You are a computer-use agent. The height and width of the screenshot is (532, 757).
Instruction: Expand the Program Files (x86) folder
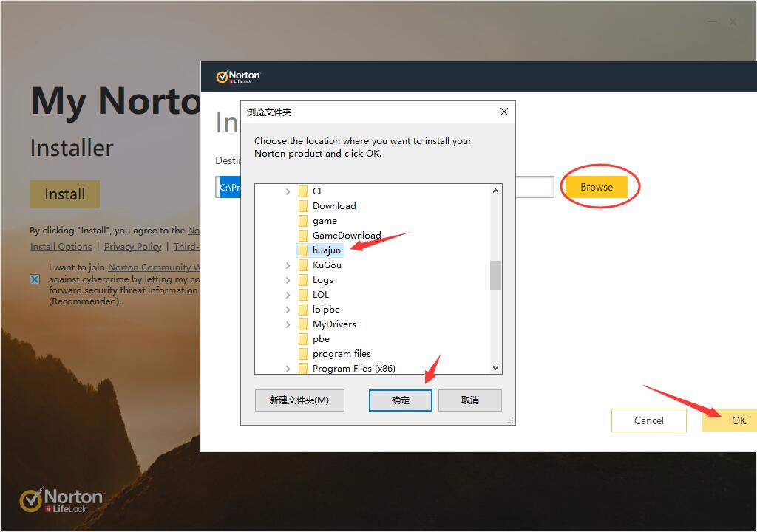tap(288, 368)
